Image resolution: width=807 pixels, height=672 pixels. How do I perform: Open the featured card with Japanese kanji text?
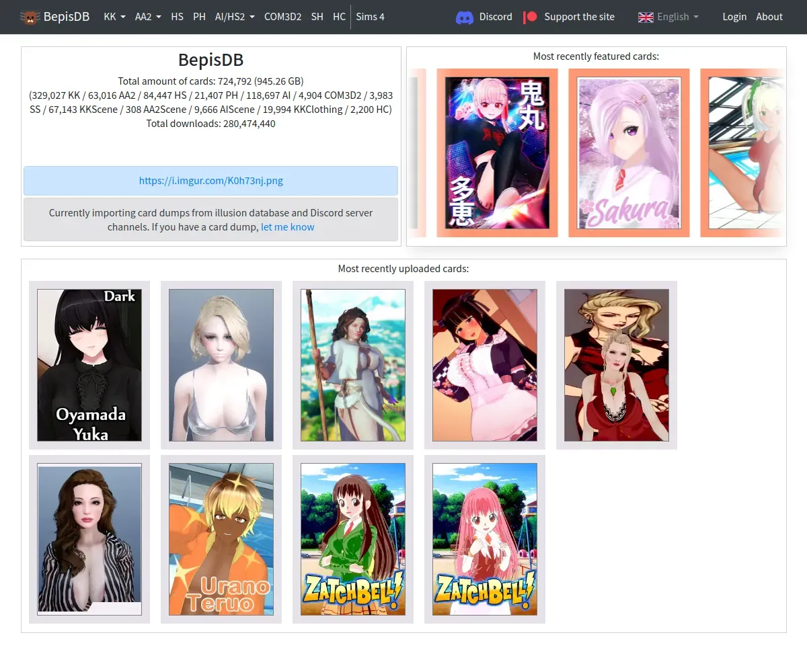point(497,153)
